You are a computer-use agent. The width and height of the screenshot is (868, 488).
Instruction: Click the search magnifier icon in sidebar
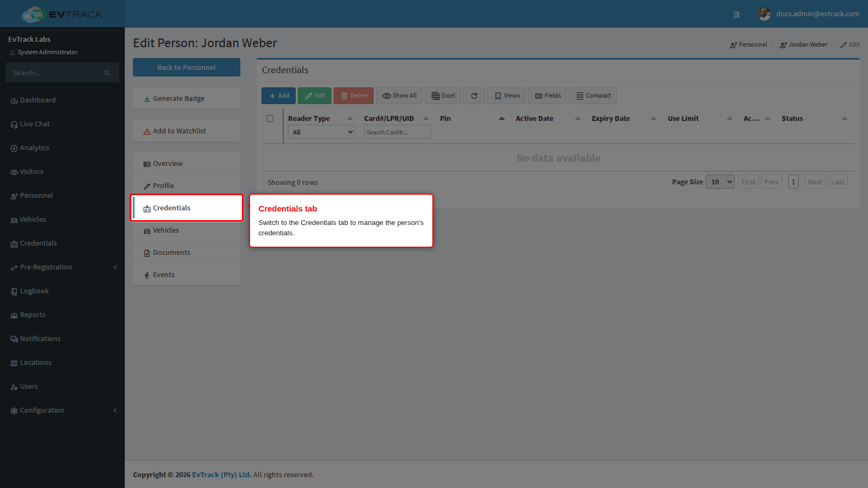tap(107, 73)
